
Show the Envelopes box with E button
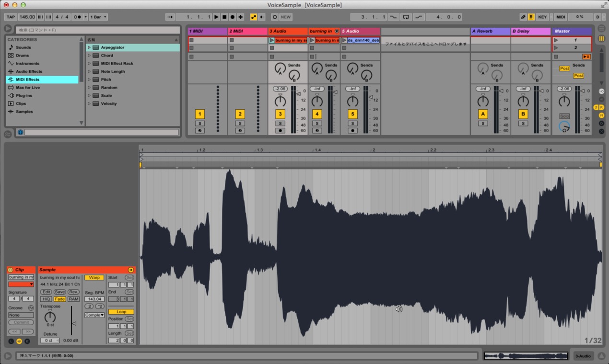(x=27, y=341)
